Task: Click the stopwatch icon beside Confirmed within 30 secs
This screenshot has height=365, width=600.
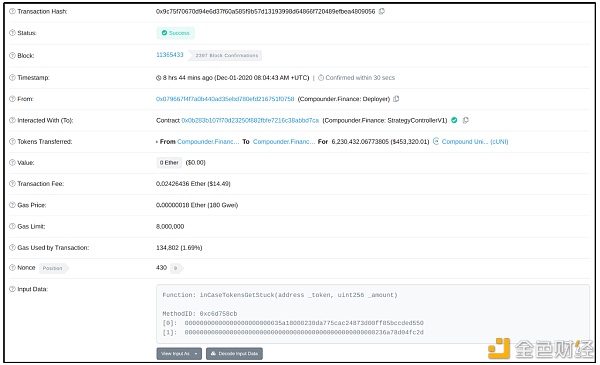Action: click(x=321, y=78)
